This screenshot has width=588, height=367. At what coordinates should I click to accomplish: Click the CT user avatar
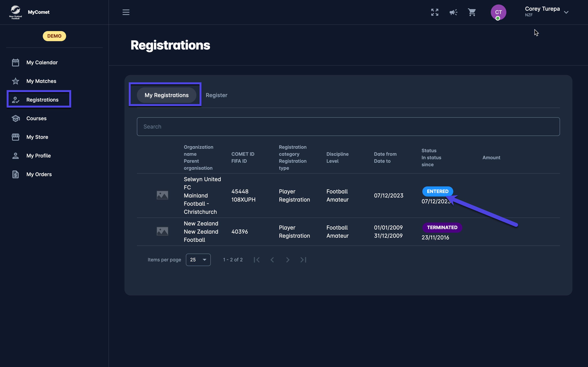(x=498, y=12)
